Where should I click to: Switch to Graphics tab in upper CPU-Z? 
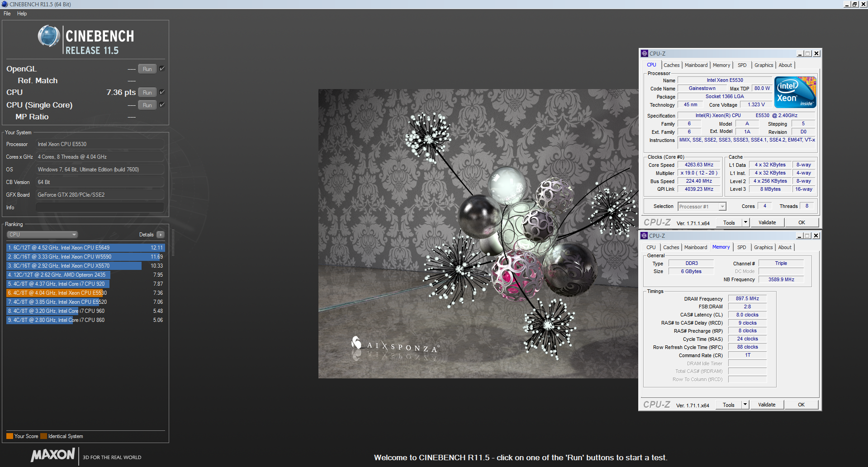(x=764, y=65)
